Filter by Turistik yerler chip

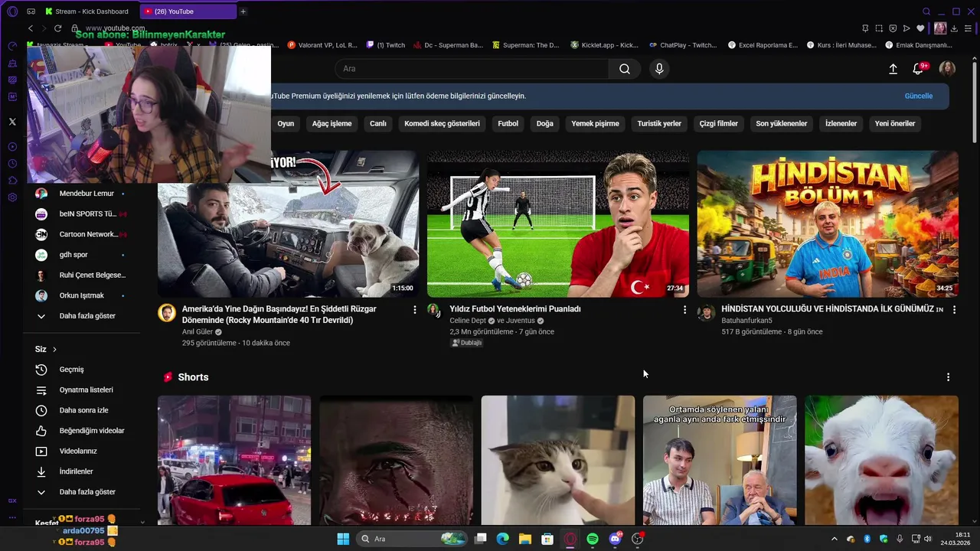659,123
